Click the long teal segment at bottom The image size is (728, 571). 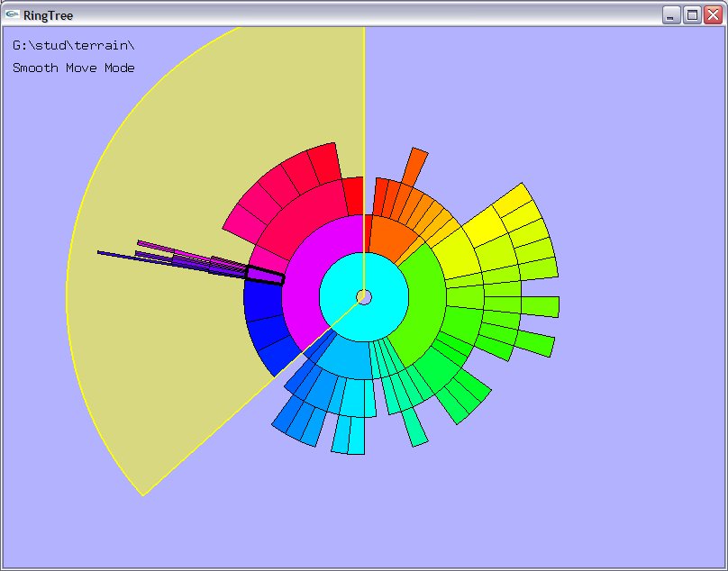pos(414,427)
